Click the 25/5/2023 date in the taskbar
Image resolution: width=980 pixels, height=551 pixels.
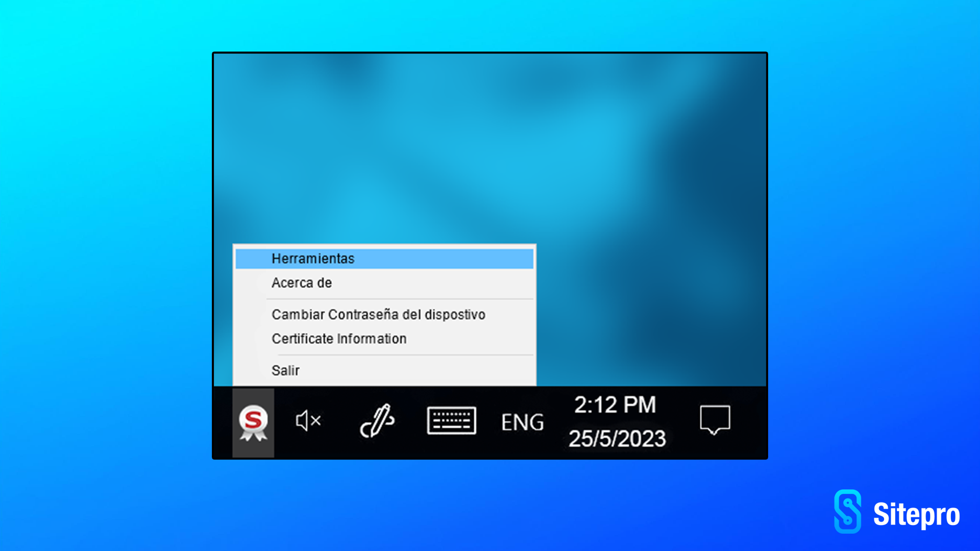(617, 439)
